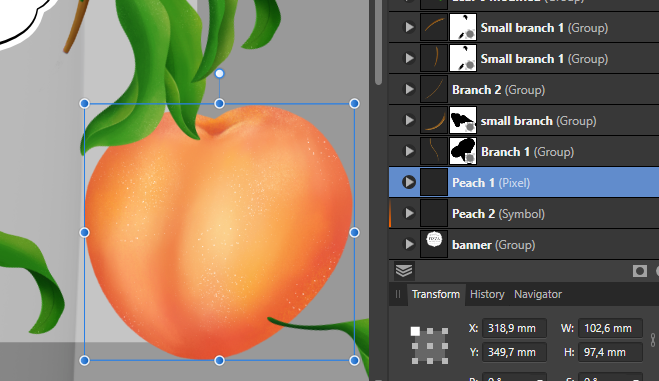Click the panel grip beside Transform tab

[398, 294]
